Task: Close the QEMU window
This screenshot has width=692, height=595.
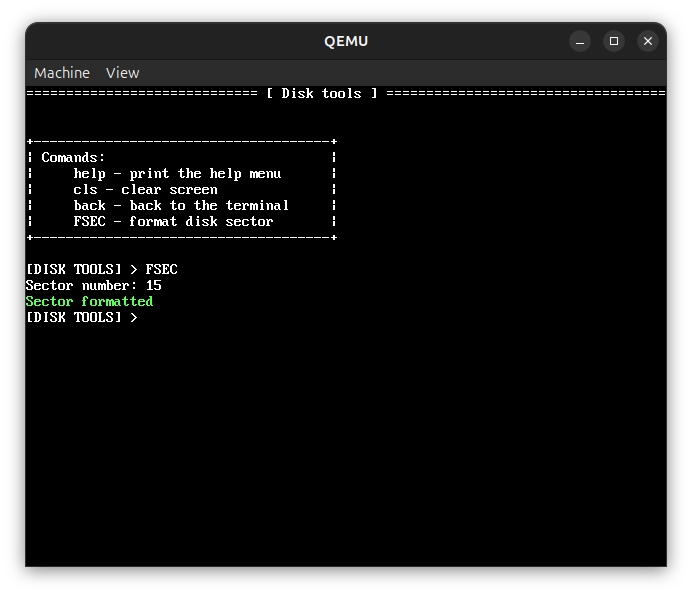Action: click(648, 41)
